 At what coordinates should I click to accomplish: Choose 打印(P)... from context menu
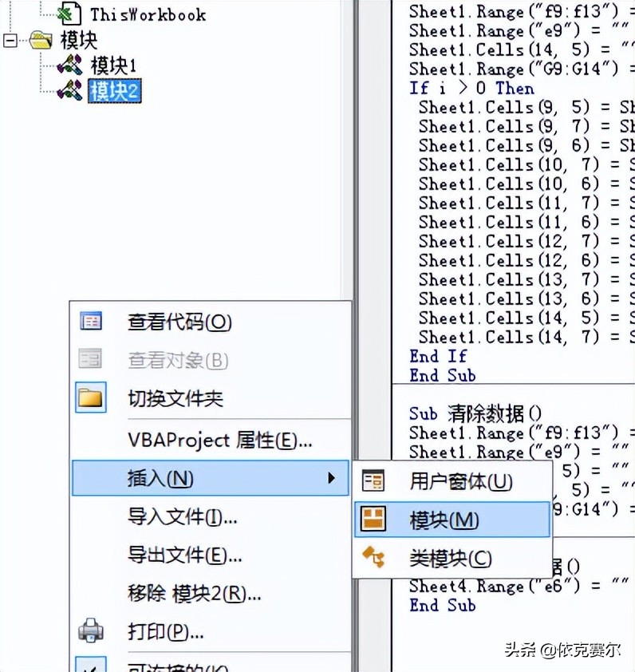210,631
